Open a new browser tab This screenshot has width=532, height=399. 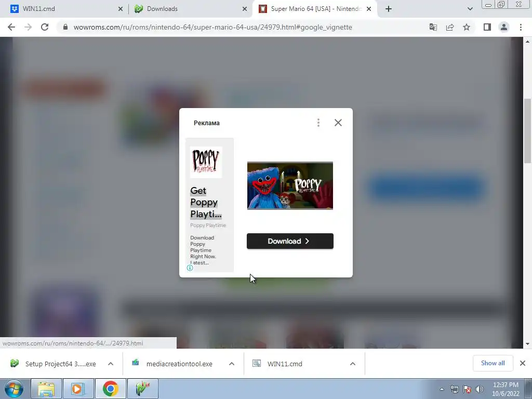pyautogui.click(x=389, y=9)
